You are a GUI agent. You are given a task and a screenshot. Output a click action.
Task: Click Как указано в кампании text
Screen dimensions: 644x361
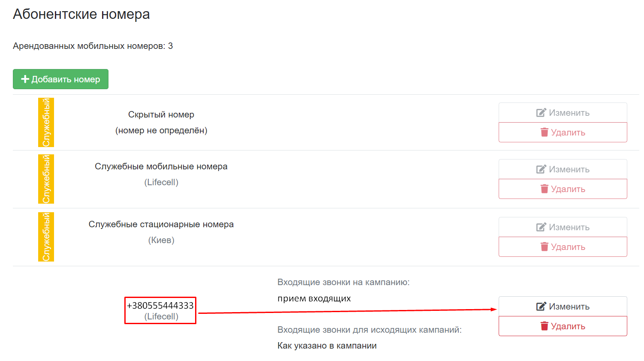click(327, 346)
